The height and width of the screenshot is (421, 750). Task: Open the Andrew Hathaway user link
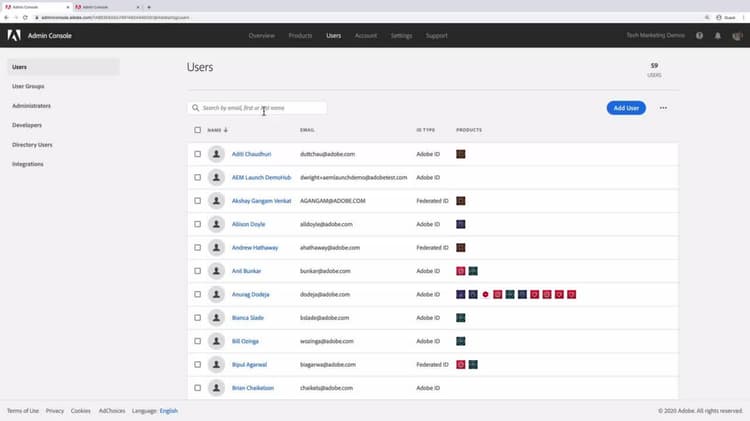click(x=255, y=248)
